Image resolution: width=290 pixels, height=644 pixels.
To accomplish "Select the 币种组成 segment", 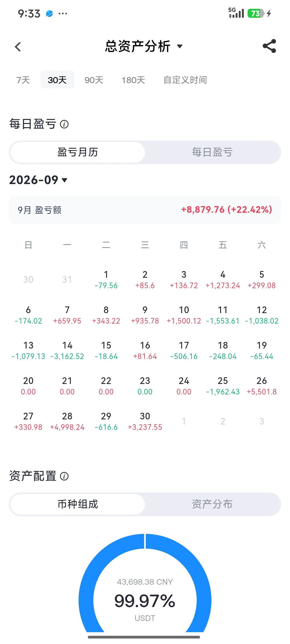I will pos(78,504).
